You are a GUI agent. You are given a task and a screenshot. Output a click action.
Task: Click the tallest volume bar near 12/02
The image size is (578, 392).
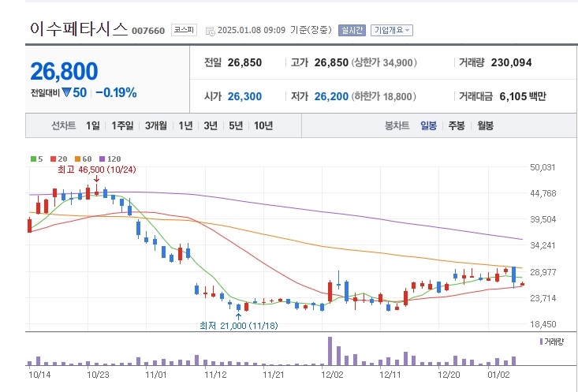pos(330,352)
